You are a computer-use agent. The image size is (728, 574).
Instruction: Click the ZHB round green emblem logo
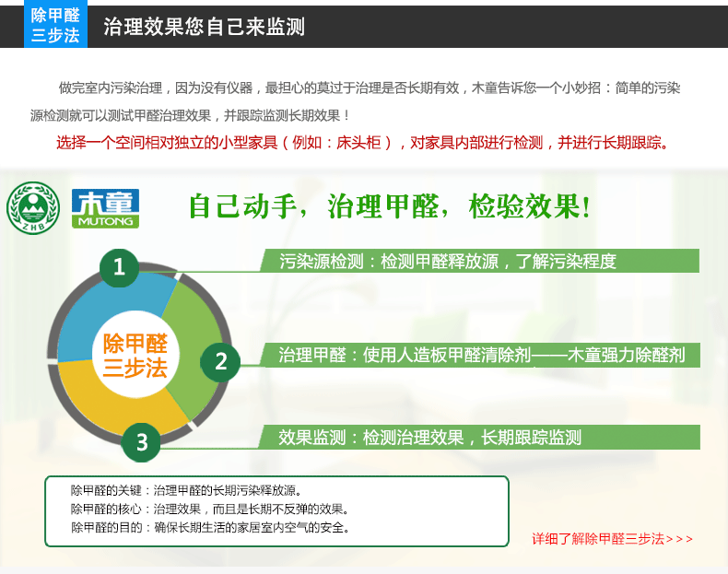(33, 208)
